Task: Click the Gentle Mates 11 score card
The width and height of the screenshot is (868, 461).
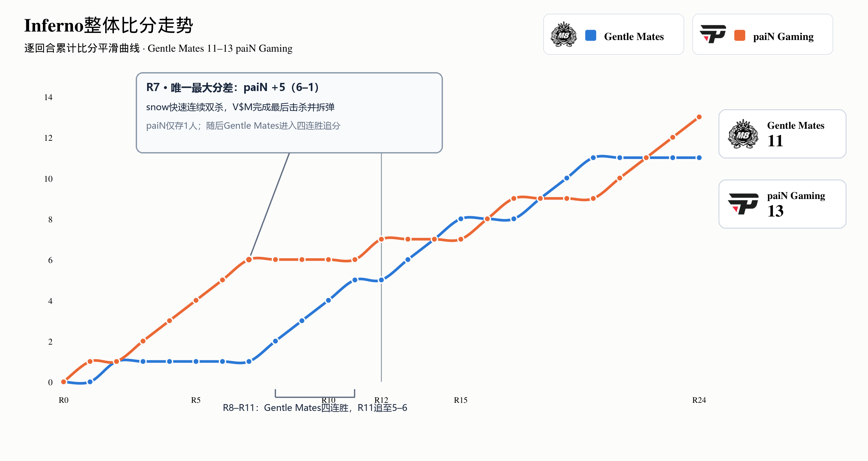Action: (x=782, y=134)
